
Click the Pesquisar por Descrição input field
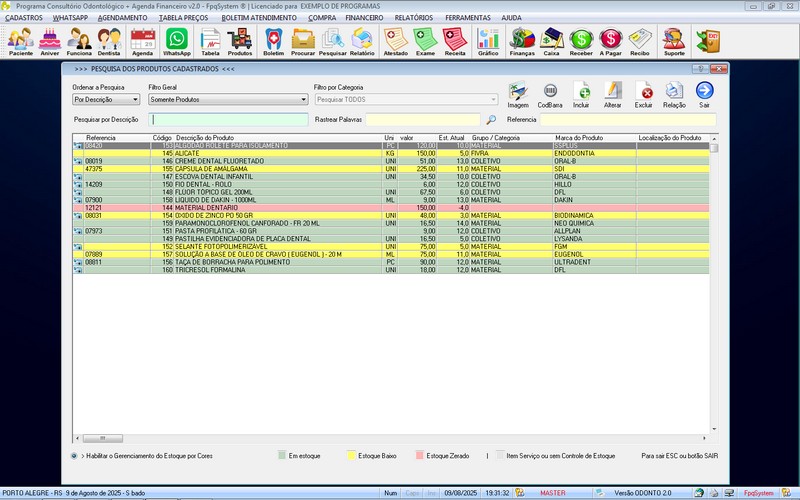click(x=229, y=120)
